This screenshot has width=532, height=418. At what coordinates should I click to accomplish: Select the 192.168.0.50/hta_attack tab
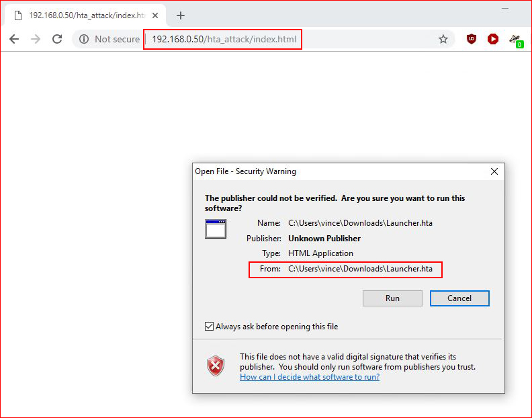tap(85, 15)
